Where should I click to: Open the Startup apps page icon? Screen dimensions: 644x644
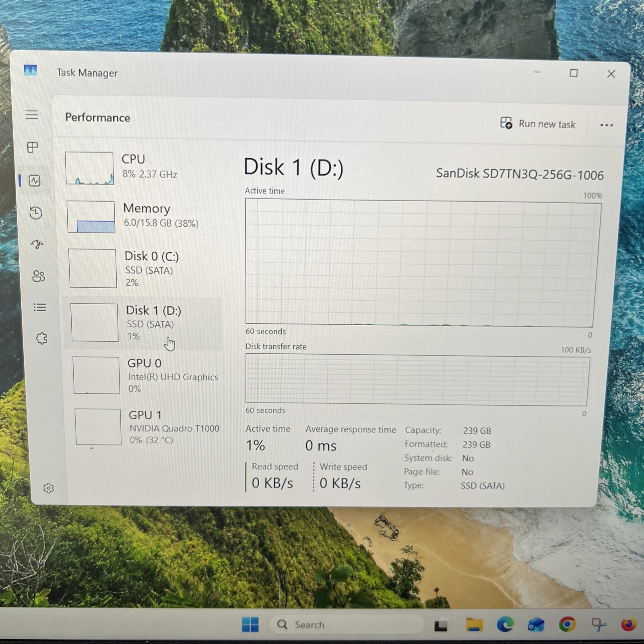[x=37, y=244]
